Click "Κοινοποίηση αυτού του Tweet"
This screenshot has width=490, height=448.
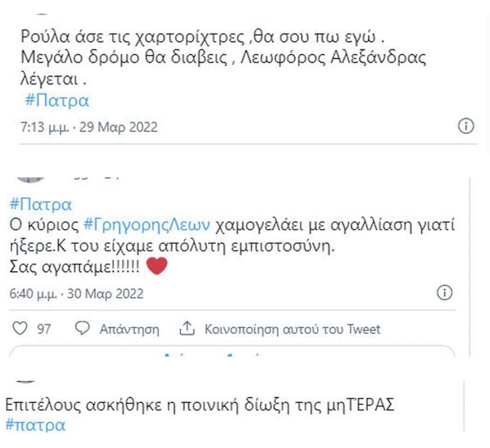click(x=292, y=330)
